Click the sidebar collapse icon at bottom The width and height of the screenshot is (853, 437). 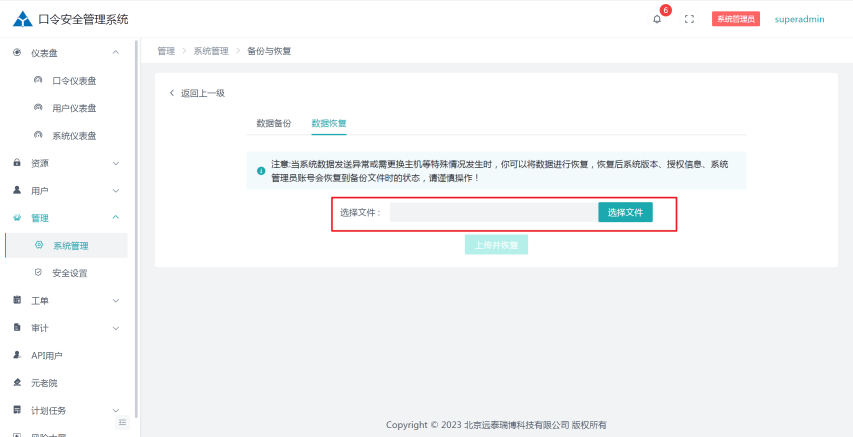(x=123, y=422)
